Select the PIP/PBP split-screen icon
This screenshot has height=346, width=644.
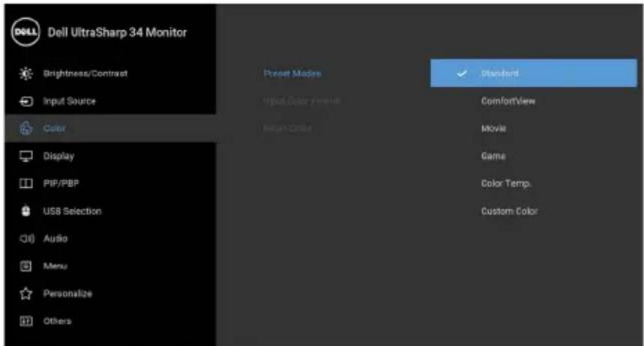click(26, 183)
